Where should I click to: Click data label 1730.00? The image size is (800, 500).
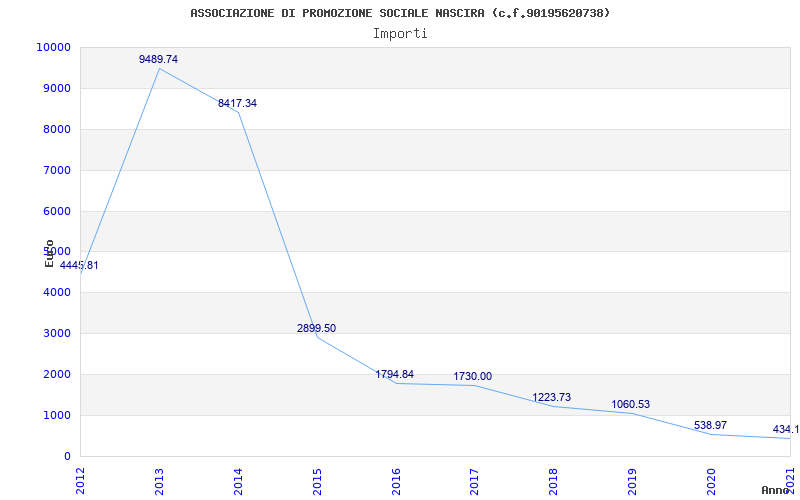pos(472,377)
